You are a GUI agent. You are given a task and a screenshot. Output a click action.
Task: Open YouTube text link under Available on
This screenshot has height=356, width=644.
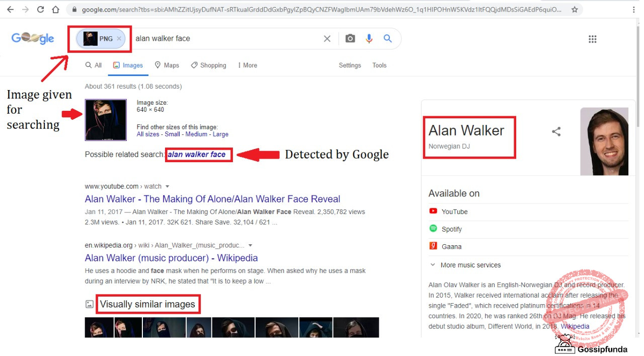[454, 211]
